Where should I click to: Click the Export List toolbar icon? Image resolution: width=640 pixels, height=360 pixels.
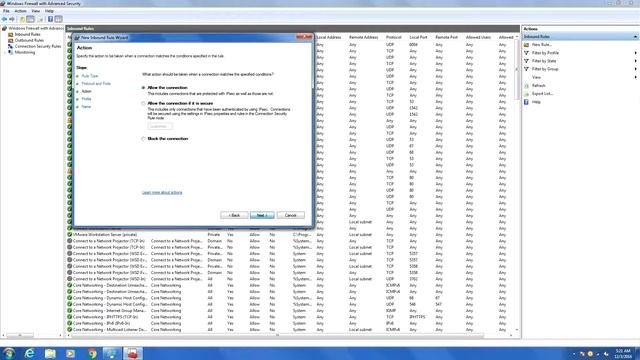click(x=40, y=19)
